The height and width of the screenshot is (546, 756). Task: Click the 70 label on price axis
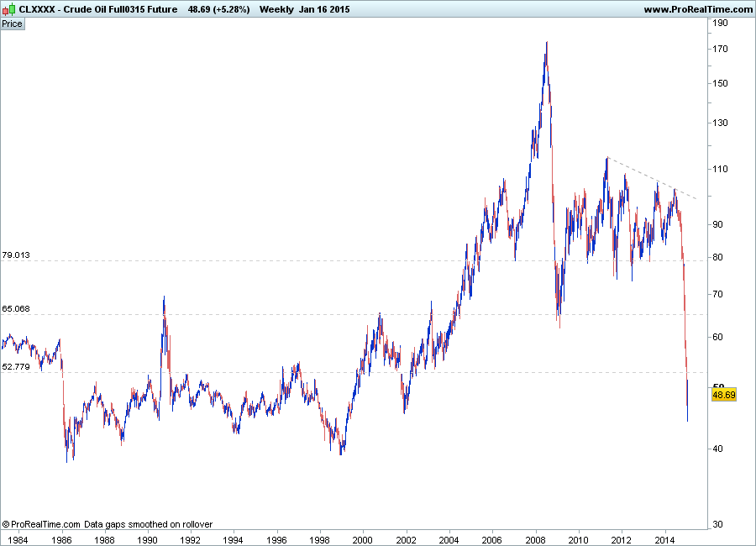tap(718, 294)
